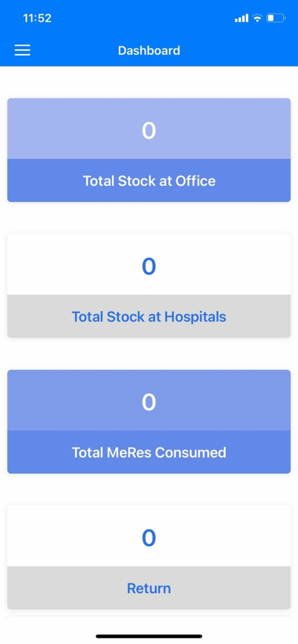The height and width of the screenshot is (644, 298).
Task: Tap the Total Stock at Office label
Action: pyautogui.click(x=149, y=181)
